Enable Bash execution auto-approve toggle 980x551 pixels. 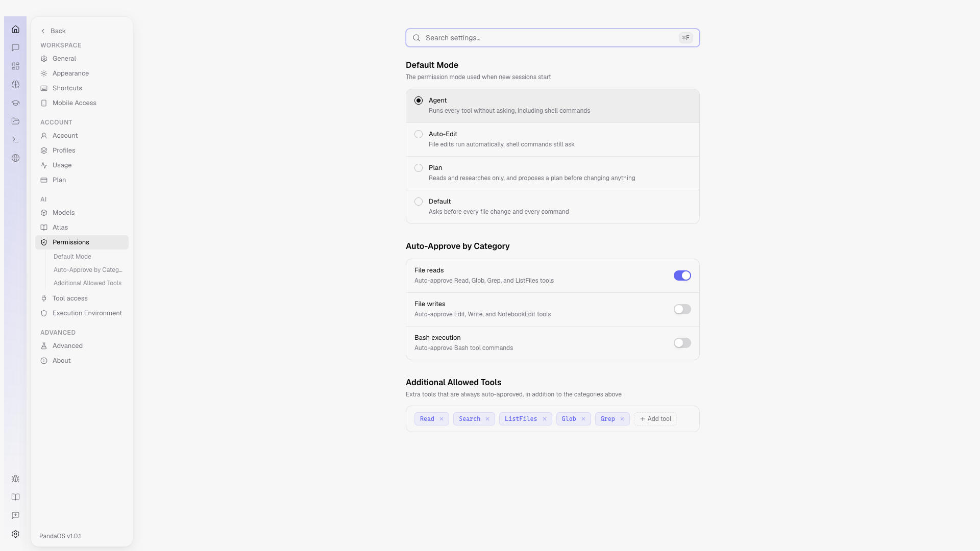click(x=682, y=343)
